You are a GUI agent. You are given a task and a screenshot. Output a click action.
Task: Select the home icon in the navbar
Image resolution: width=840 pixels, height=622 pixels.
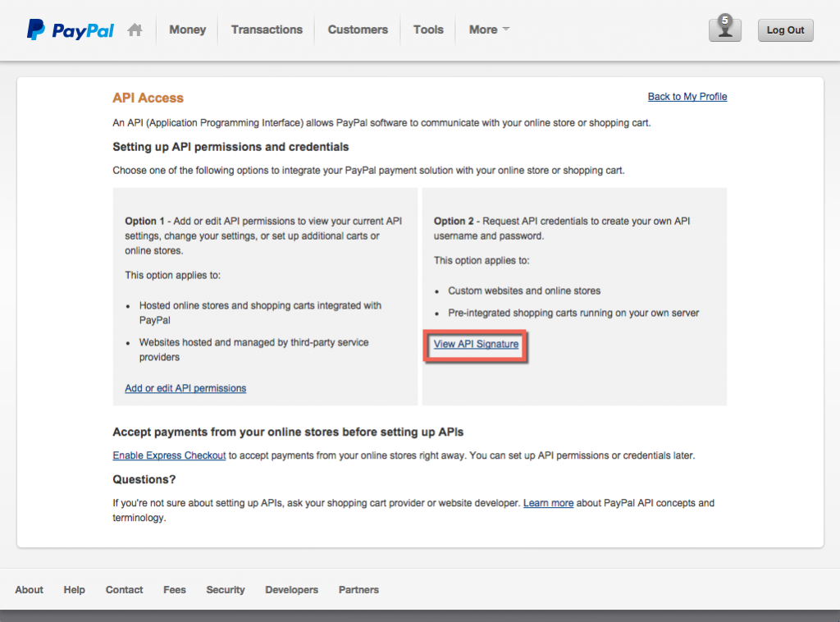pyautogui.click(x=135, y=30)
